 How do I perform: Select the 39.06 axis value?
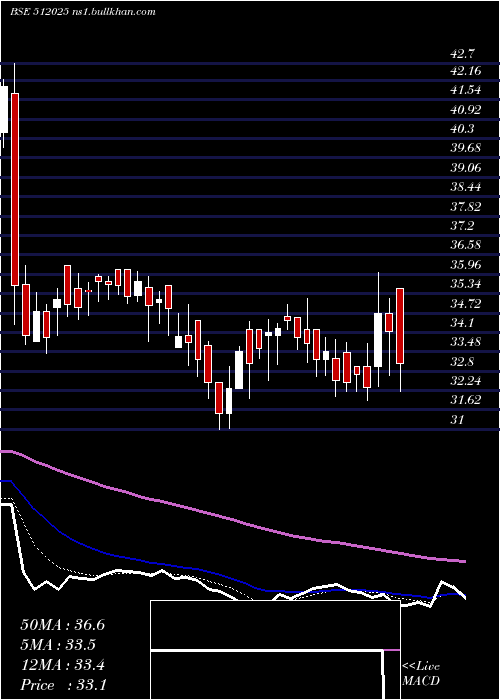click(x=466, y=167)
